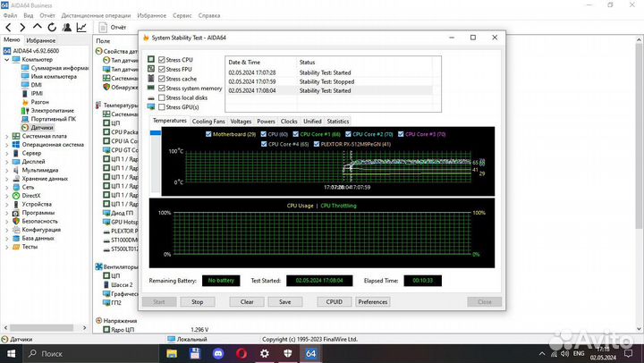Click the Save button
This screenshot has height=363, width=644.
tap(285, 302)
